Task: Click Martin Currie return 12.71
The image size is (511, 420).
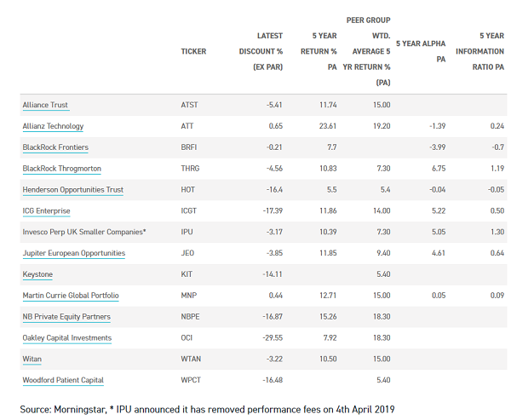Action: tap(328, 296)
